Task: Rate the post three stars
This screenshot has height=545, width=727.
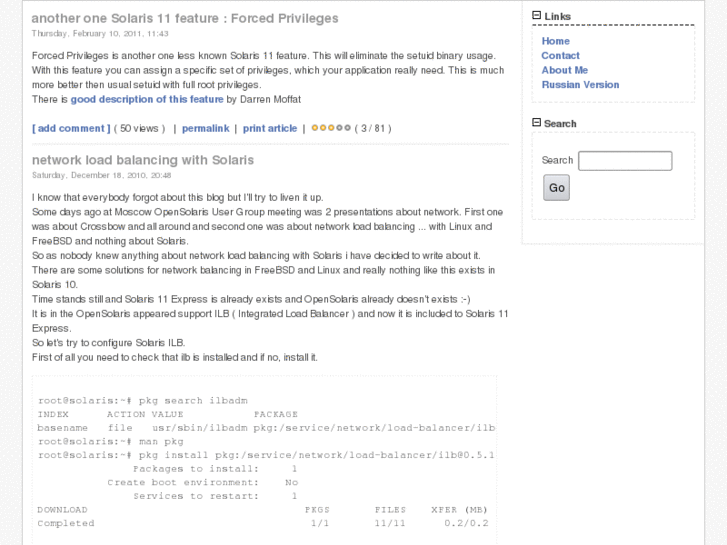Action: click(331, 128)
